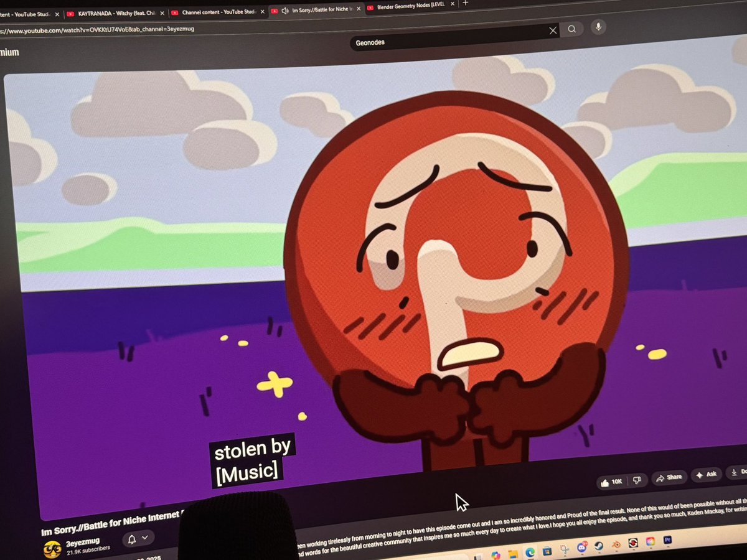Click the 21.9K subscribers text
The image size is (747, 560).
87,550
